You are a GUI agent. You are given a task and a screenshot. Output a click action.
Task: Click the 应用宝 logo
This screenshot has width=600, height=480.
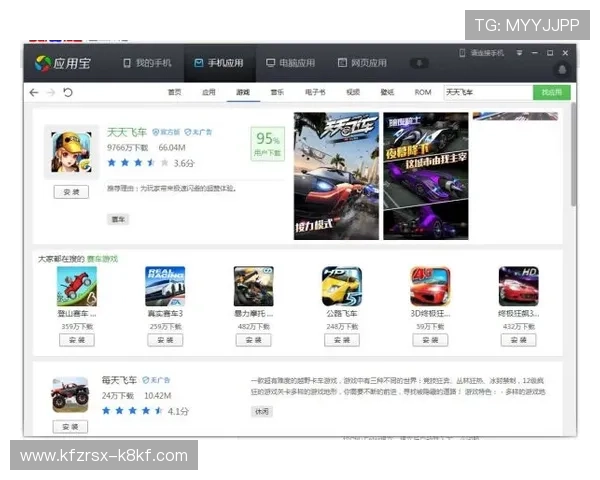pyautogui.click(x=63, y=63)
